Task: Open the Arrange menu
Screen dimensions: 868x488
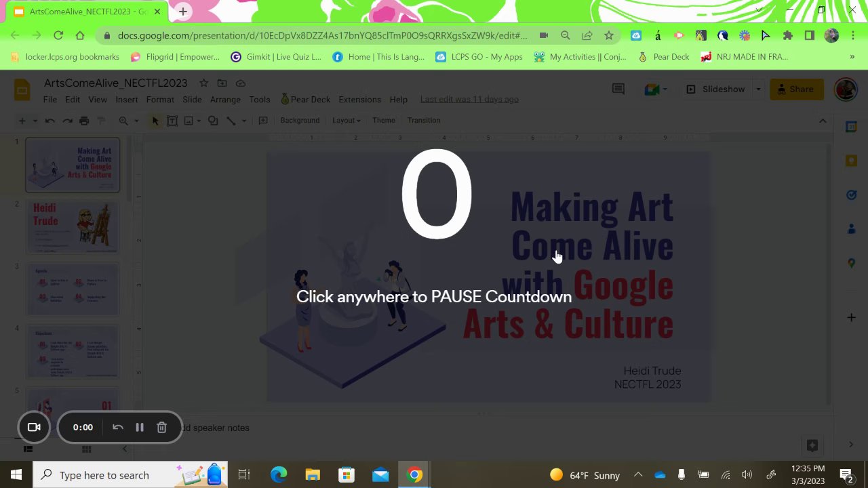Action: 225,100
